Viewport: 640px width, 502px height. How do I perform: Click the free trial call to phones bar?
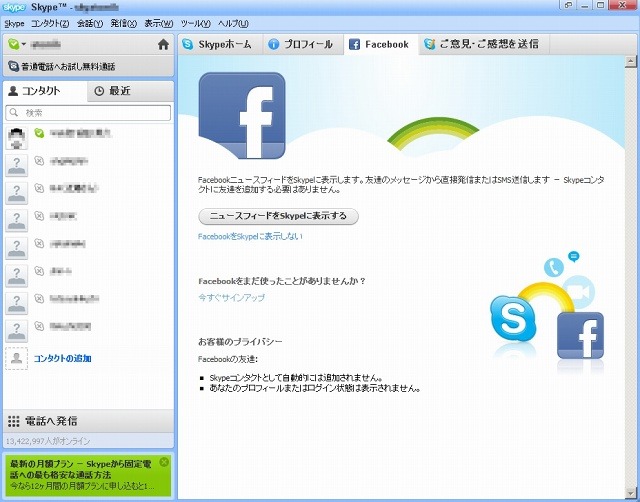(88, 66)
